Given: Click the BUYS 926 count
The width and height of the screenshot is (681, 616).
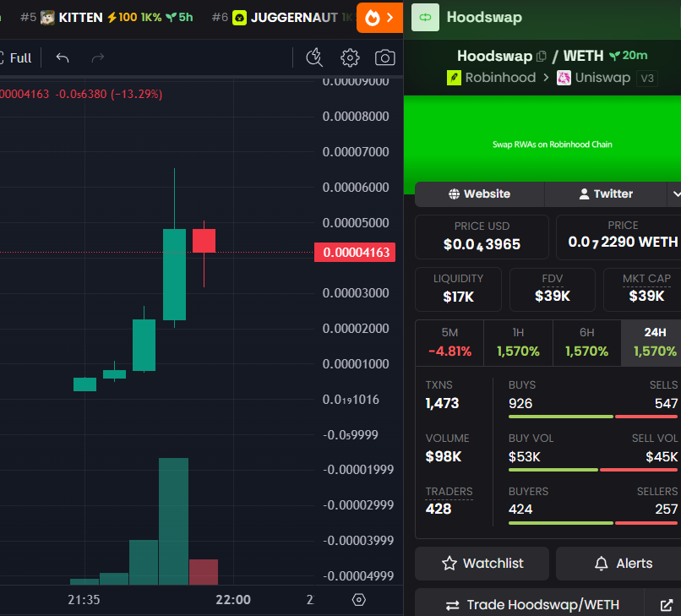Looking at the screenshot, I should (520, 404).
